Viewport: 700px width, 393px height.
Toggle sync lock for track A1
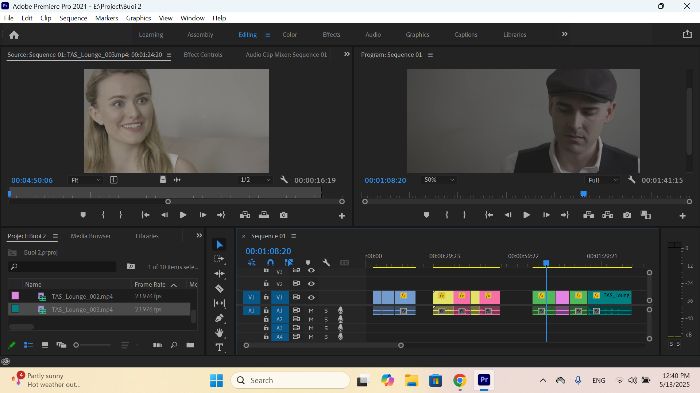tap(296, 310)
